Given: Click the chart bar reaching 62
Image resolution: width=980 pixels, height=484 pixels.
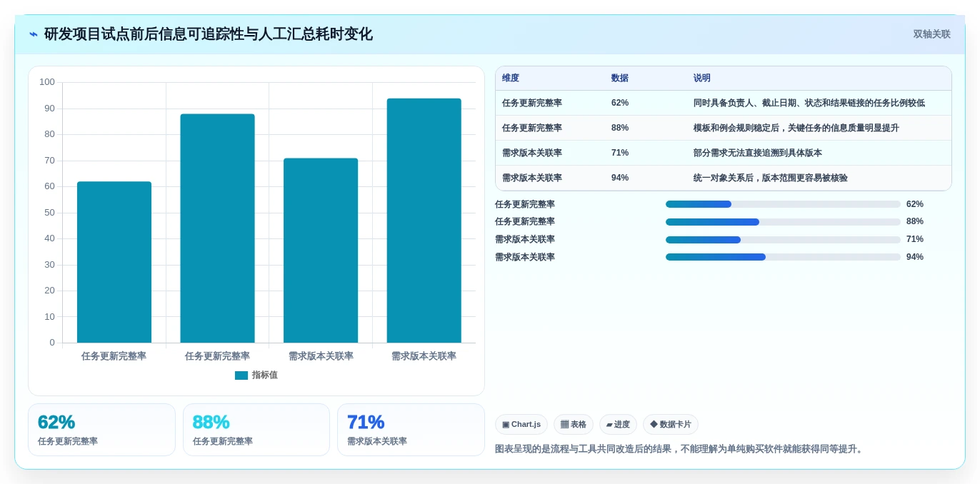Looking at the screenshot, I should pos(114,262).
